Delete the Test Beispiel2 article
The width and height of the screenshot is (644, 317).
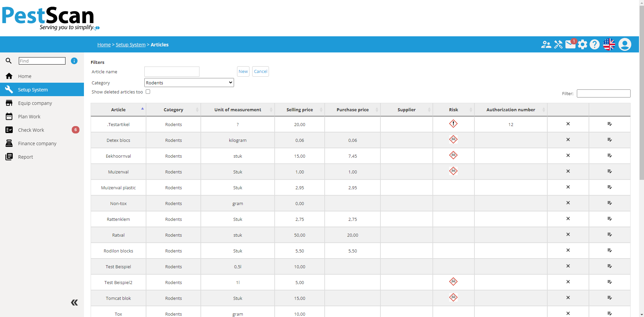[568, 282]
